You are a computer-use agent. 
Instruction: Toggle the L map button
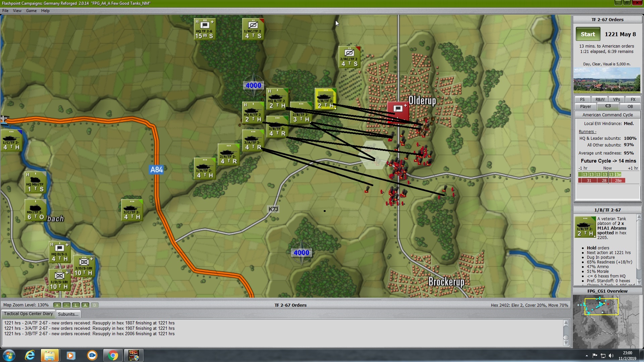tap(76, 305)
